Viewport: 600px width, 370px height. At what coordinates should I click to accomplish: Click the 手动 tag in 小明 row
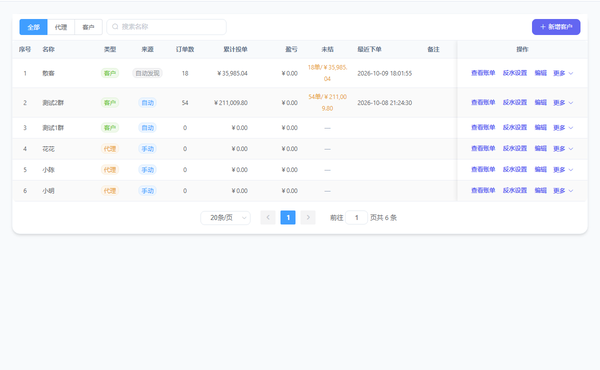tap(147, 191)
